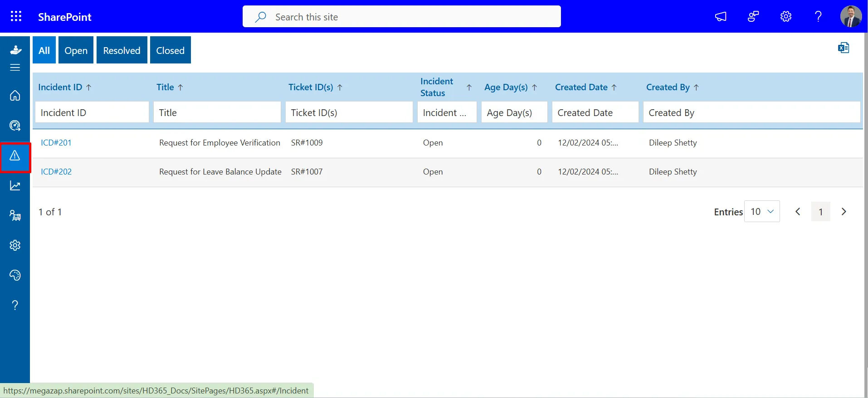This screenshot has height=398, width=868.
Task: Open the SharePoint settings gear in the header
Action: (786, 17)
